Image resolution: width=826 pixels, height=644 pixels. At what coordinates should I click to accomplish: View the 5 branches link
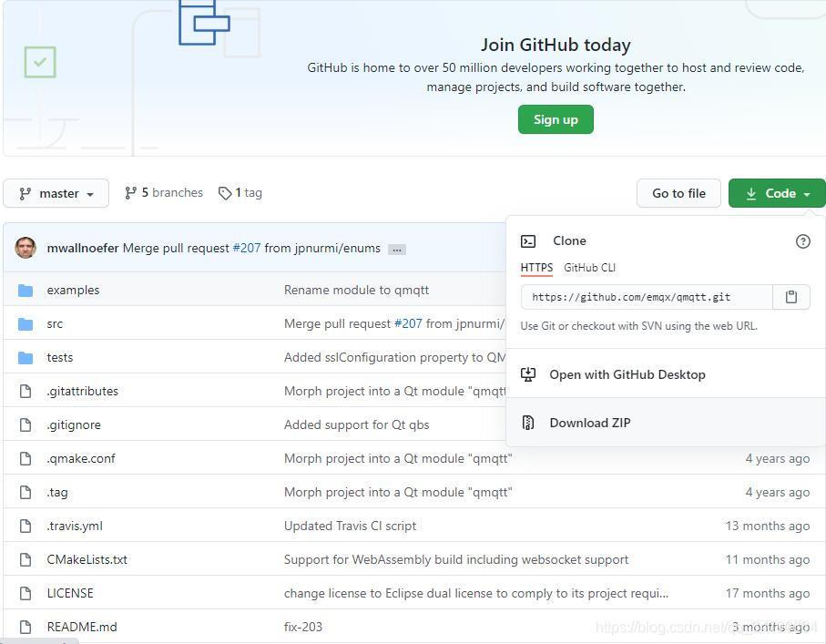click(x=164, y=193)
